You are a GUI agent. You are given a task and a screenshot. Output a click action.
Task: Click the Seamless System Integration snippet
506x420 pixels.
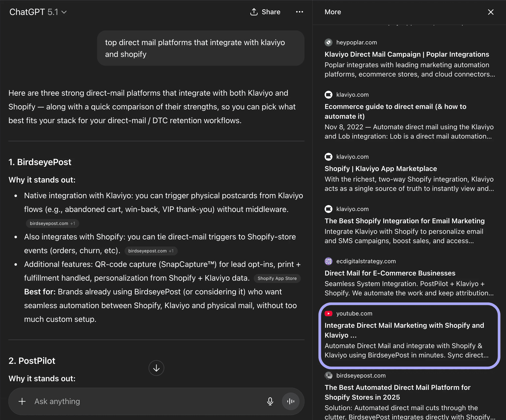(x=409, y=288)
